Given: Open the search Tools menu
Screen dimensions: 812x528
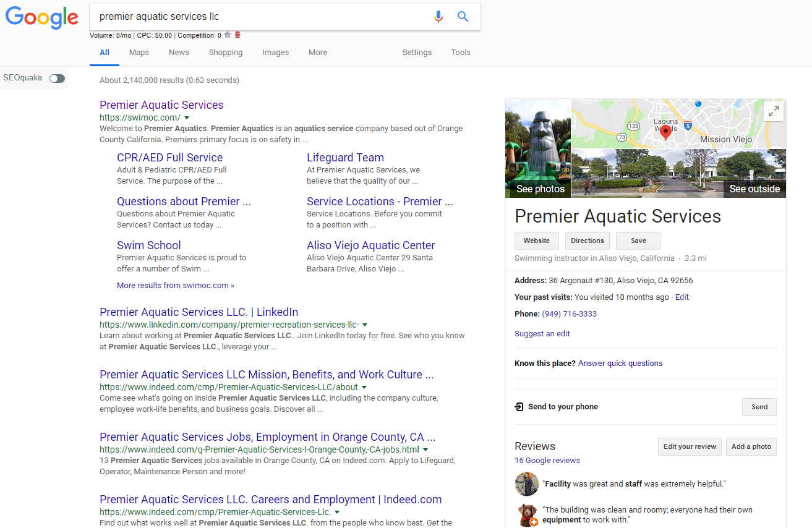Looking at the screenshot, I should coord(461,53).
